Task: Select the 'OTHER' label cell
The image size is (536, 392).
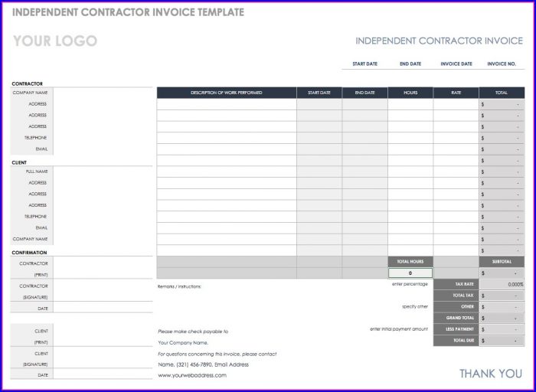Action: pos(456,307)
